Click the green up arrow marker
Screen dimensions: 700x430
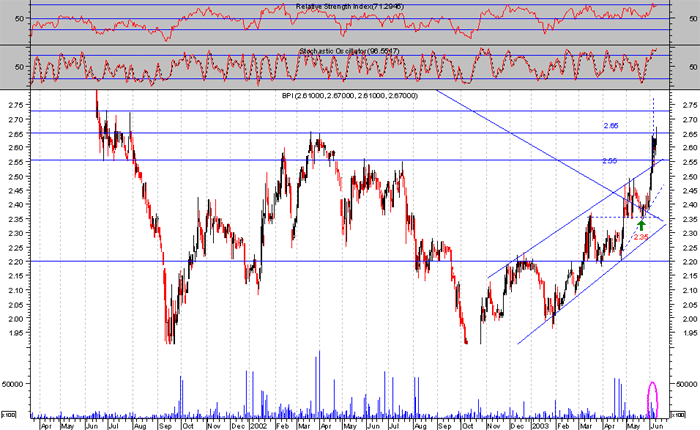(x=642, y=225)
